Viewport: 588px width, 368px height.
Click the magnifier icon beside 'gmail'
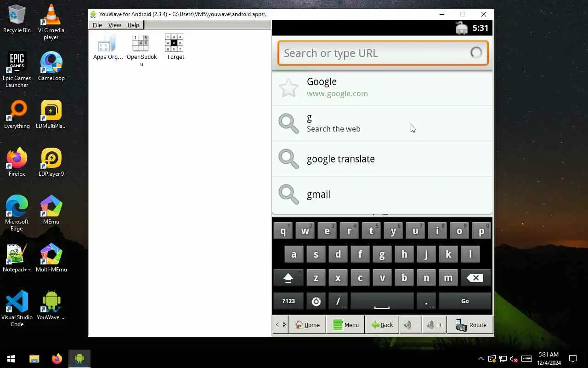click(289, 194)
